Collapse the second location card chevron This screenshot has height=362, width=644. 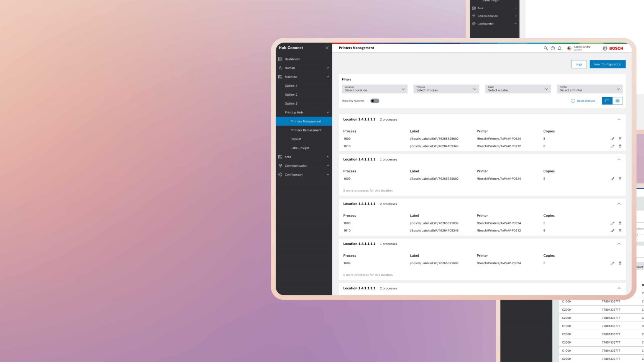click(x=619, y=159)
